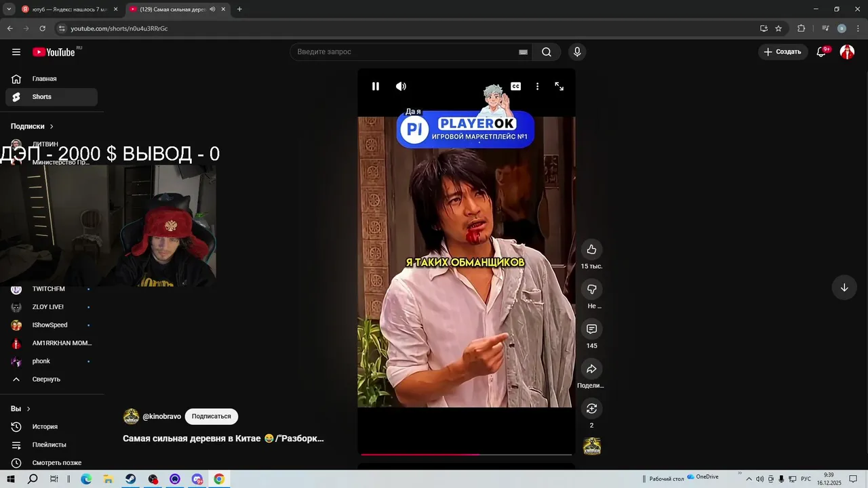Open File Explorer from the taskbar
The height and width of the screenshot is (488, 868).
point(108,479)
